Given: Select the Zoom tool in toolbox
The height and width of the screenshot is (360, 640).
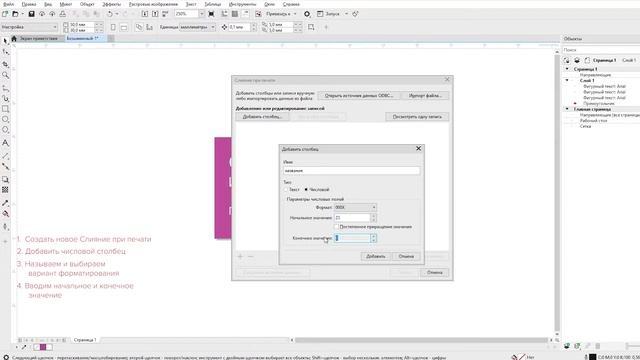Looking at the screenshot, I should 5,75.
